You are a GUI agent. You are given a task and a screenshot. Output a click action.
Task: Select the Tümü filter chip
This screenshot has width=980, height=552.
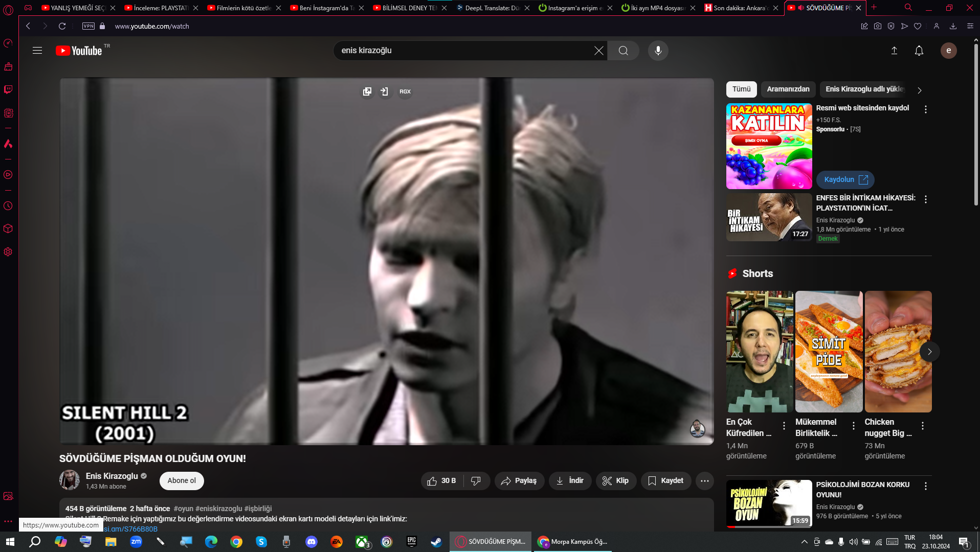[741, 89]
